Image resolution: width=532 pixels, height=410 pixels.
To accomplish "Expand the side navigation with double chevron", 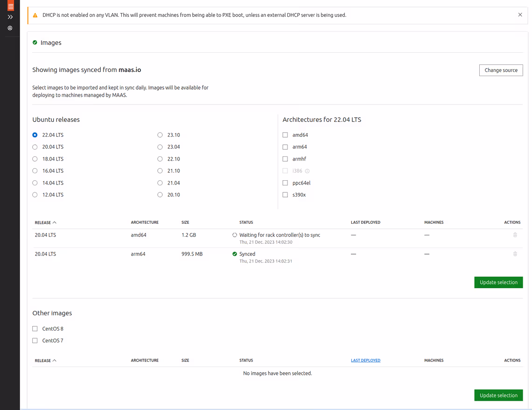I will click(10, 17).
